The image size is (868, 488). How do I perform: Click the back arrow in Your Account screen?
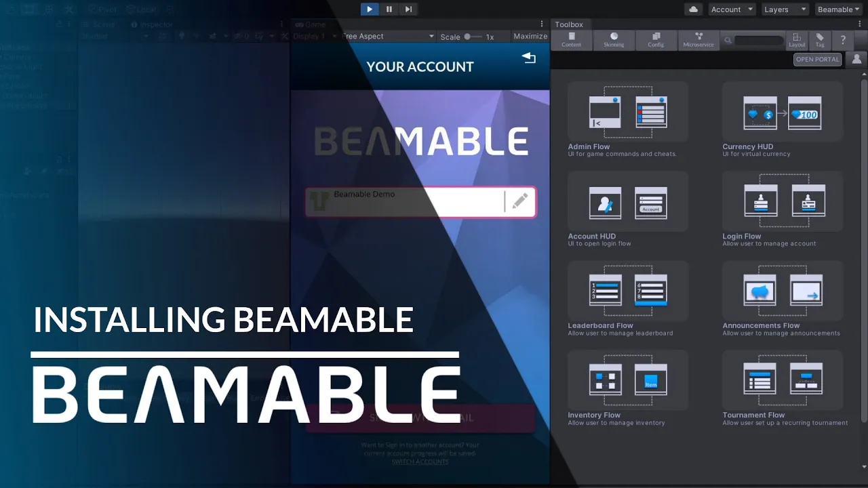click(x=529, y=58)
